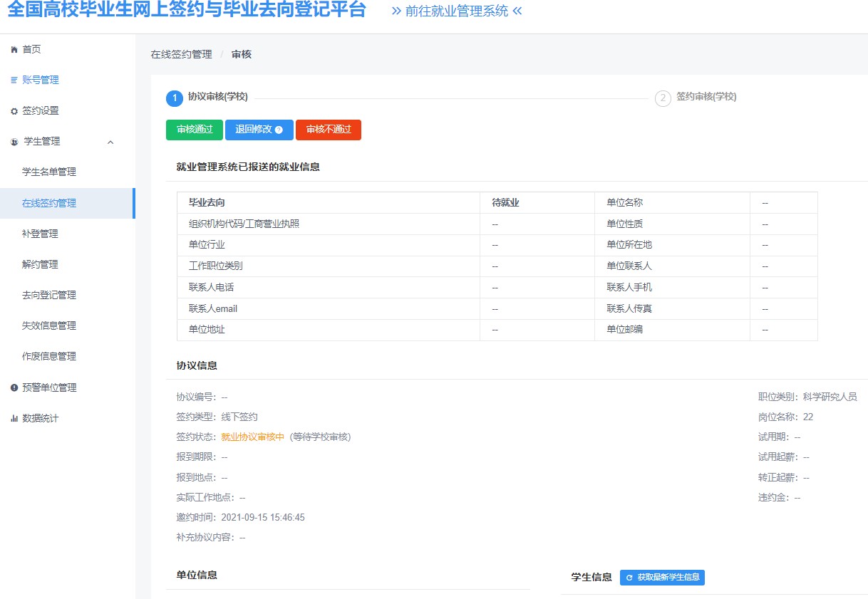
Task: Open 去向登记管理 from the sidebar
Action: coord(49,295)
